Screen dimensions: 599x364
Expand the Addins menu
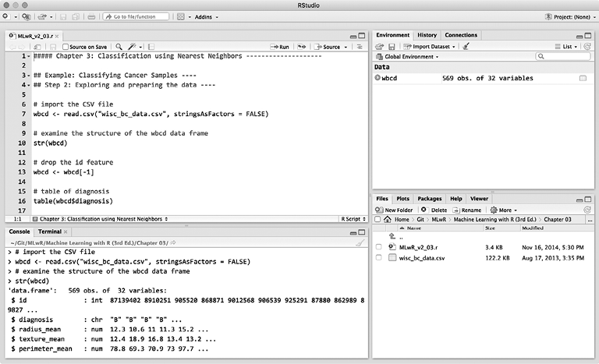pyautogui.click(x=206, y=16)
